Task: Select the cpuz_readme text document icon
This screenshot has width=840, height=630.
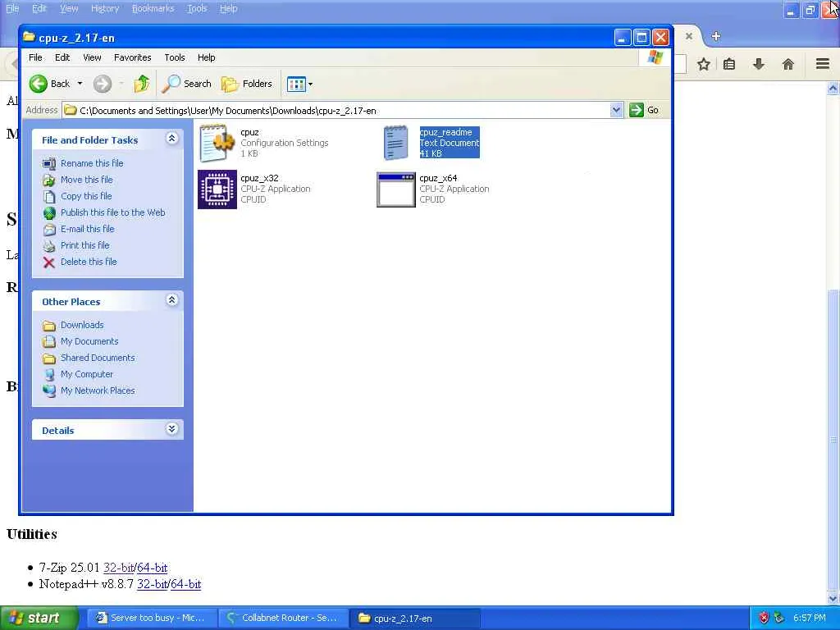Action: 396,143
